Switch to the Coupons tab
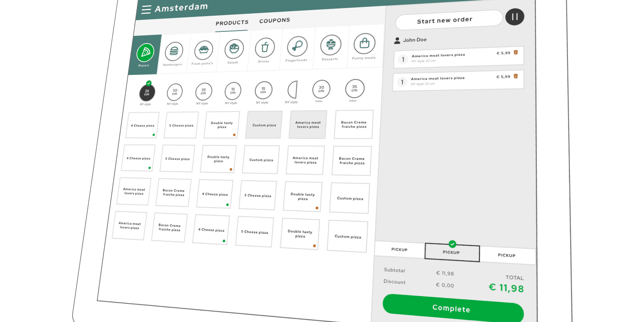 tap(275, 21)
